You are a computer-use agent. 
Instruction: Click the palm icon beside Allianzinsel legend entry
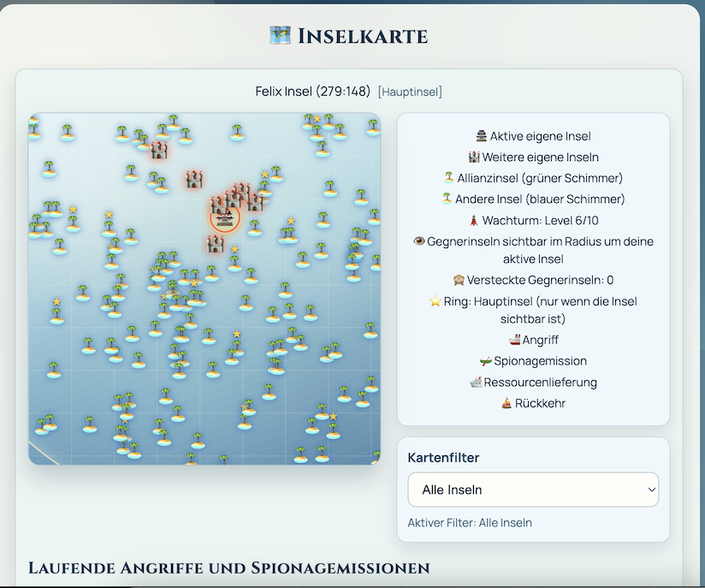[447, 178]
